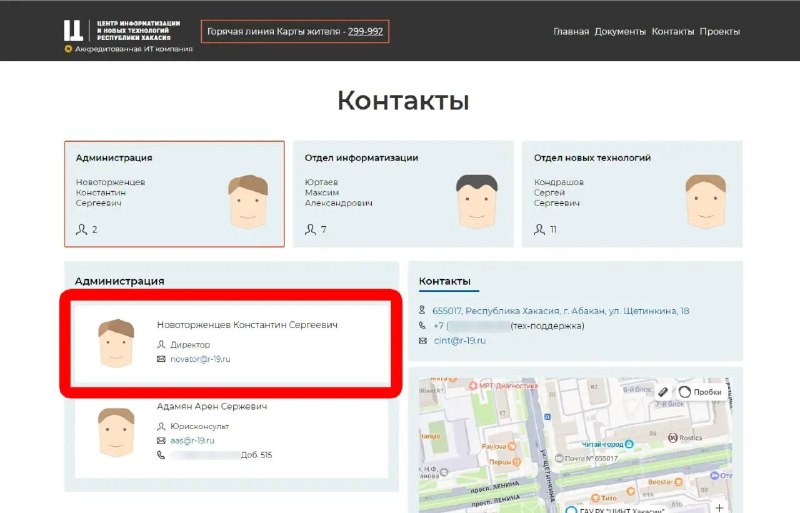Screen dimensions: 800x513
Task: Select the map ruler tool
Action: 663,392
